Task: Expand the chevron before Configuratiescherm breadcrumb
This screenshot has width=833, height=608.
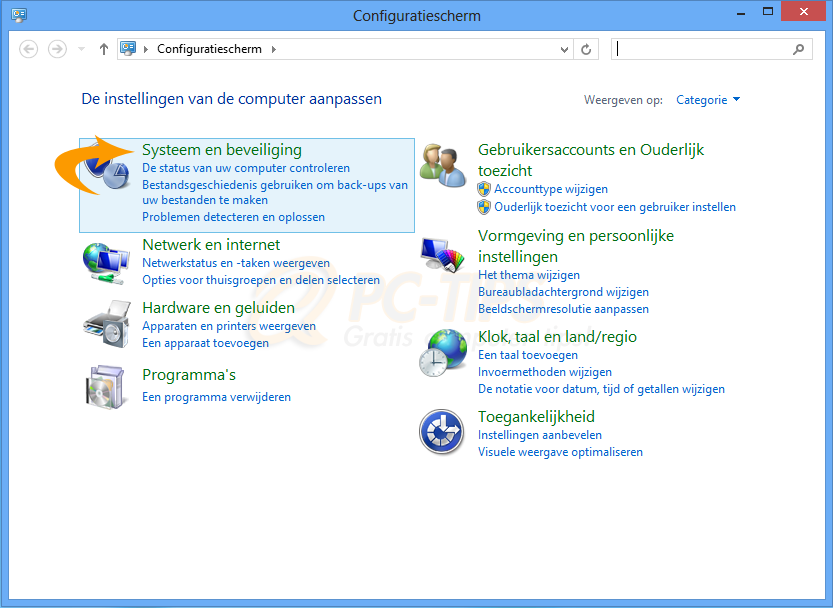Action: click(x=146, y=49)
